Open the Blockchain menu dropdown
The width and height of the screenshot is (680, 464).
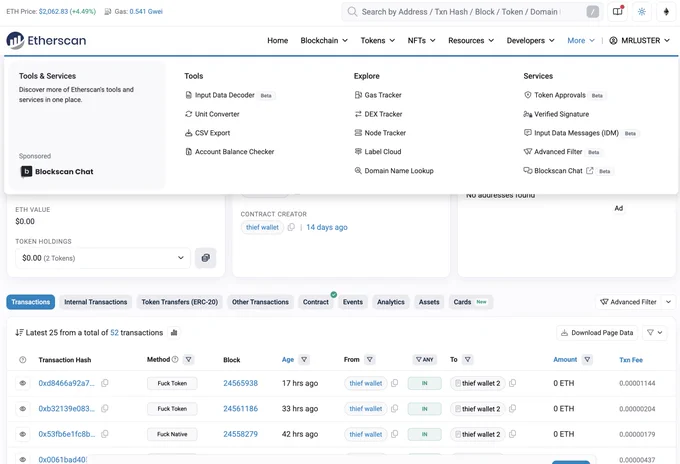coord(324,40)
